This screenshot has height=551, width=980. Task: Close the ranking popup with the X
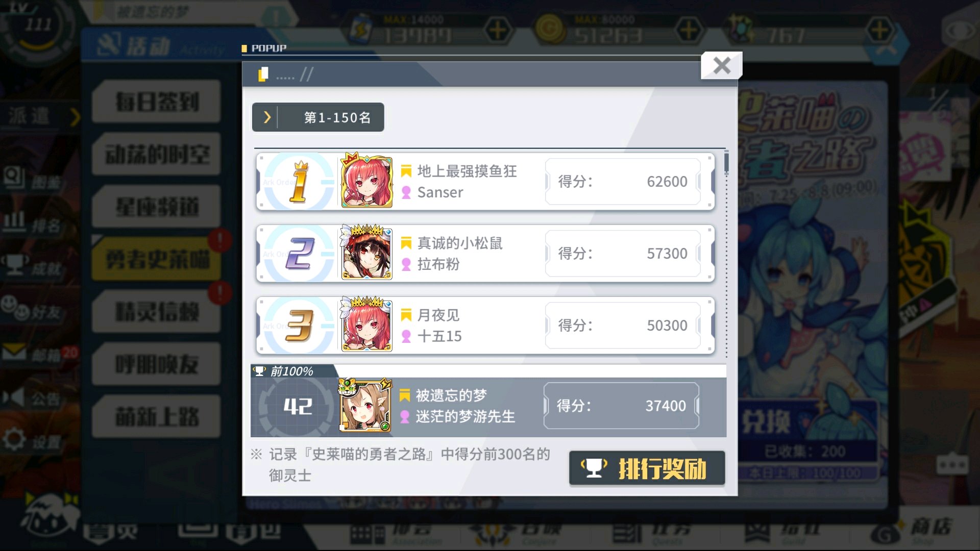pos(721,65)
